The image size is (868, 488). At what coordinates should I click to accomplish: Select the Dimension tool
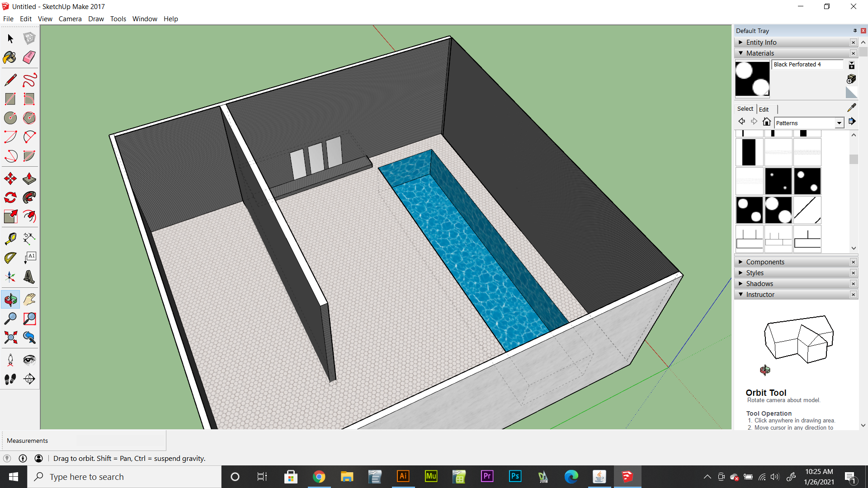tap(29, 239)
